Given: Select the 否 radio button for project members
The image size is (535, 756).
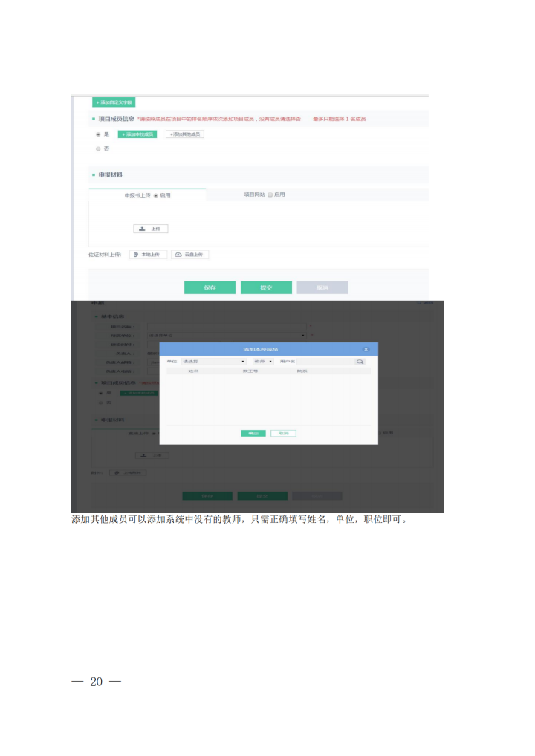Looking at the screenshot, I should point(98,149).
